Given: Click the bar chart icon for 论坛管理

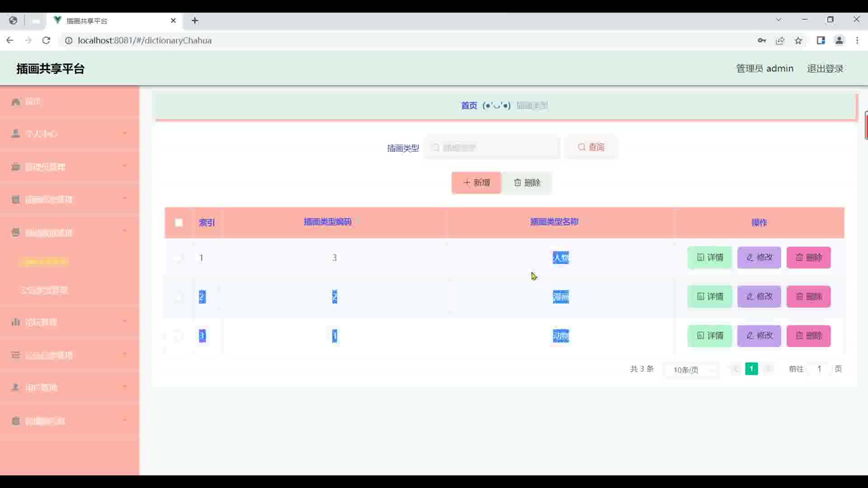Looking at the screenshot, I should coord(16,322).
